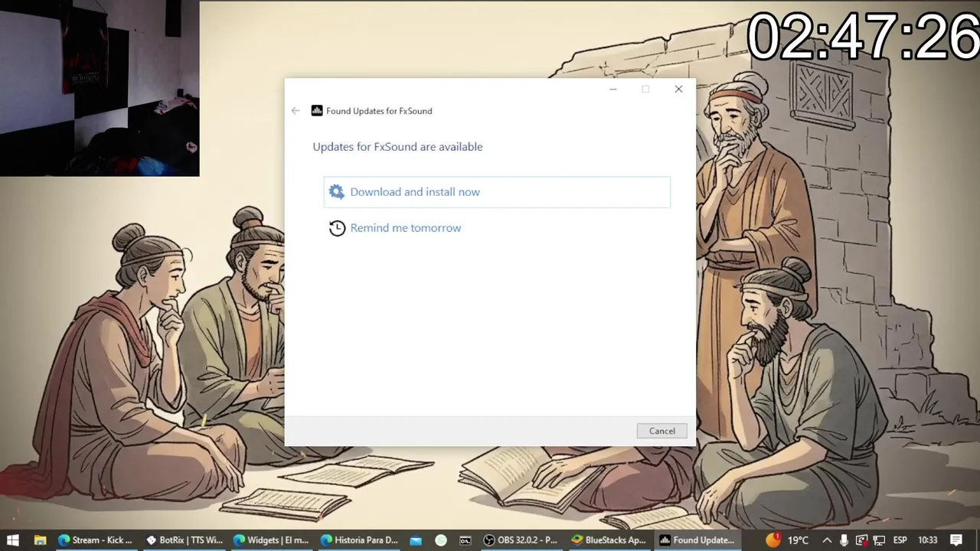The image size is (980, 551).
Task: Open WhatsApp from the taskbar
Action: pyautogui.click(x=441, y=540)
